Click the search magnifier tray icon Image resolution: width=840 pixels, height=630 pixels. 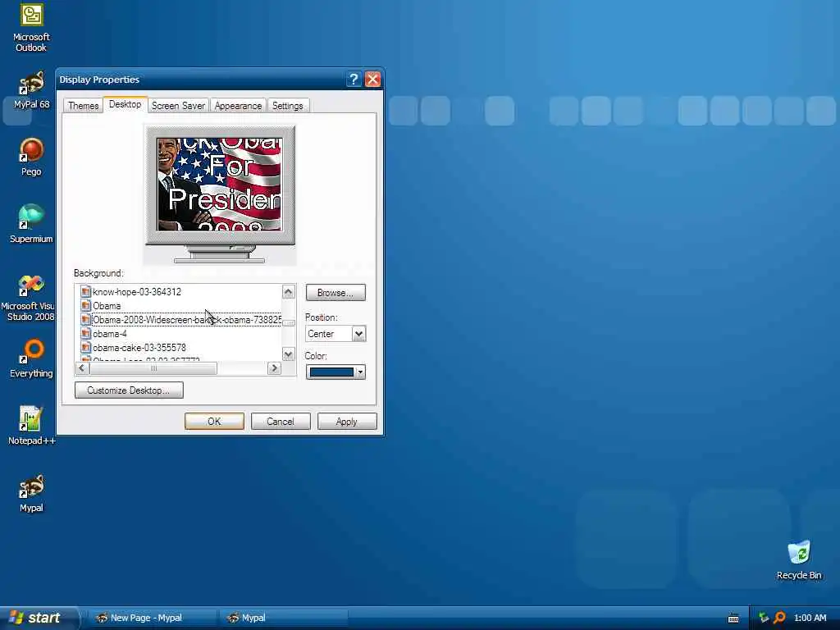[780, 618]
